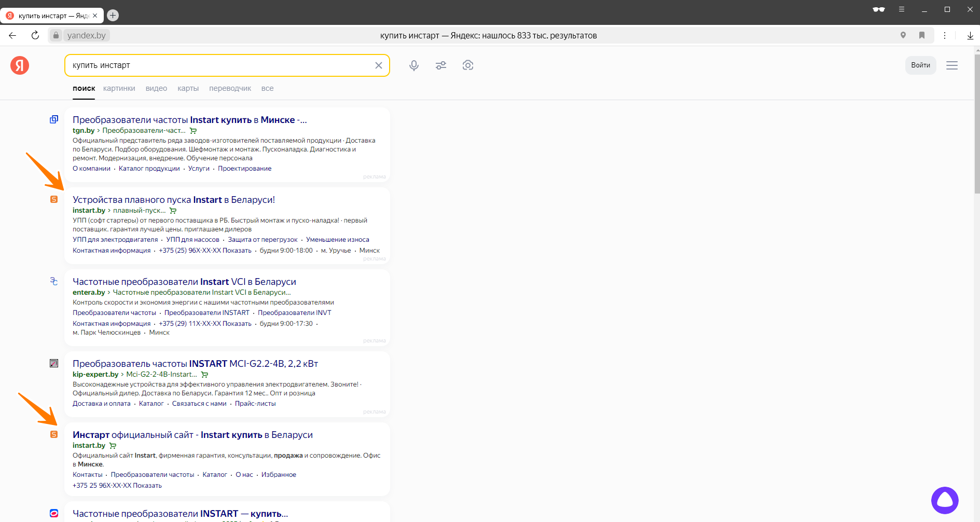This screenshot has height=522, width=980.
Task: Open все services tab
Action: [267, 88]
